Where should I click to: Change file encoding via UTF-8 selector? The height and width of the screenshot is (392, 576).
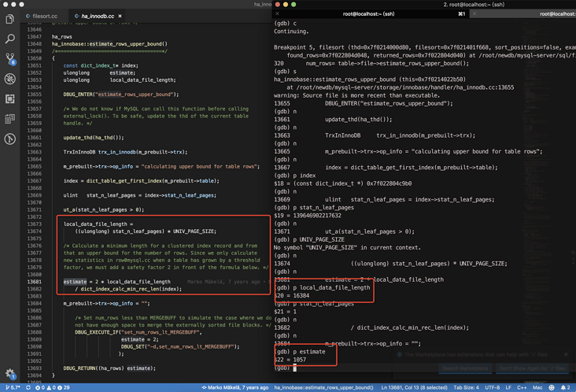pyautogui.click(x=492, y=387)
